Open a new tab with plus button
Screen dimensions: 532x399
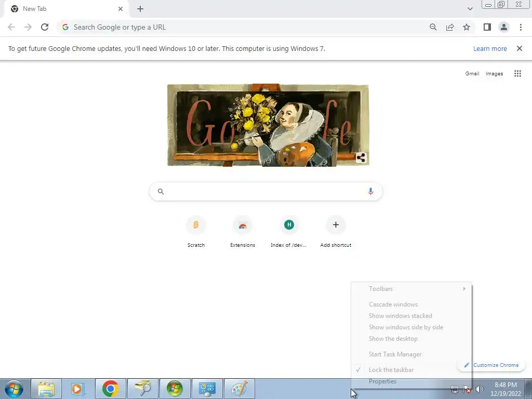[140, 9]
